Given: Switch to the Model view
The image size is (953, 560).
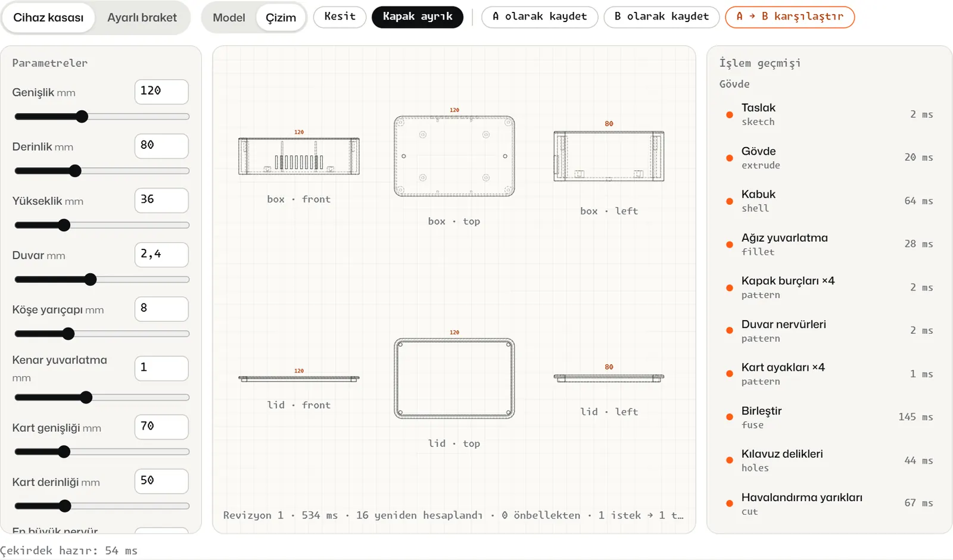Looking at the screenshot, I should coord(229,18).
